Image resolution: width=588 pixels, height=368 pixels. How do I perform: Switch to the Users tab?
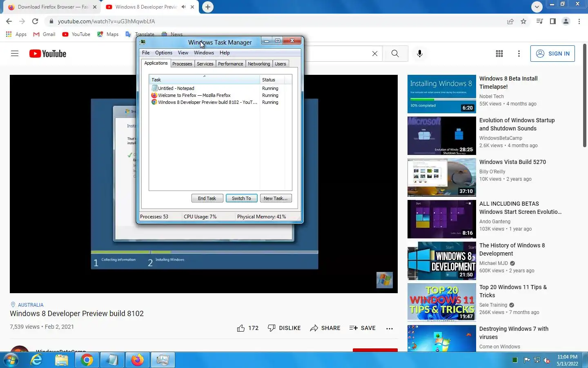click(x=281, y=64)
